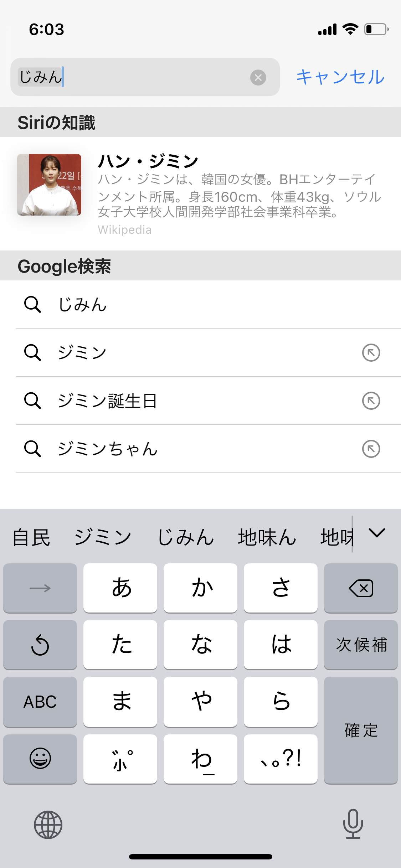The height and width of the screenshot is (868, 401).
Task: Clear the search field text
Action: [x=258, y=77]
